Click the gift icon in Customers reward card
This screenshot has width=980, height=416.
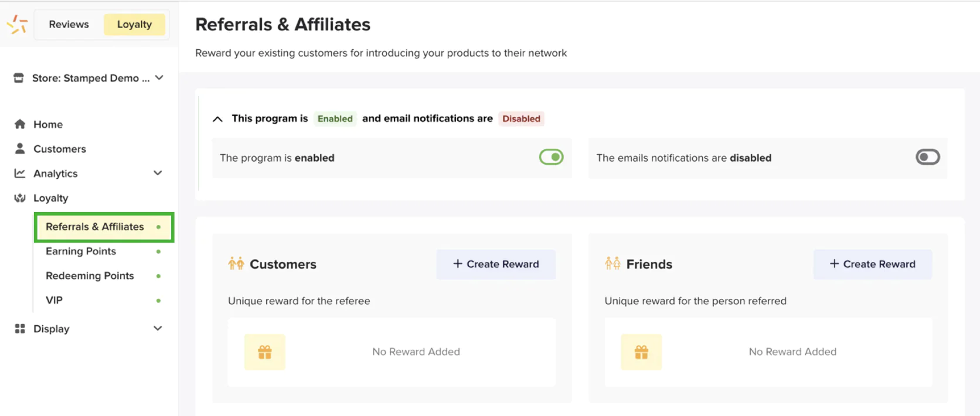tap(265, 352)
